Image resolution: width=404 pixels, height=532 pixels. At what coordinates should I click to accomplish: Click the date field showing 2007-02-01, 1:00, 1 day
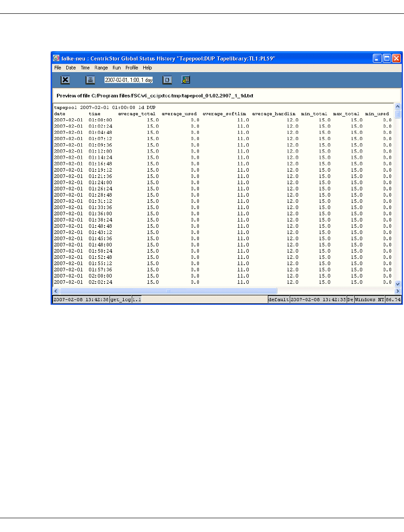click(129, 80)
